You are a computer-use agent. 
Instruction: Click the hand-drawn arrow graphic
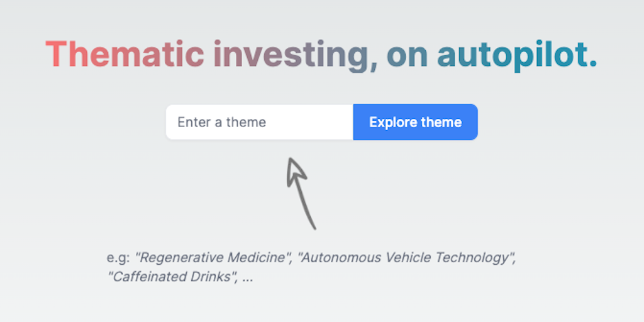tap(300, 191)
